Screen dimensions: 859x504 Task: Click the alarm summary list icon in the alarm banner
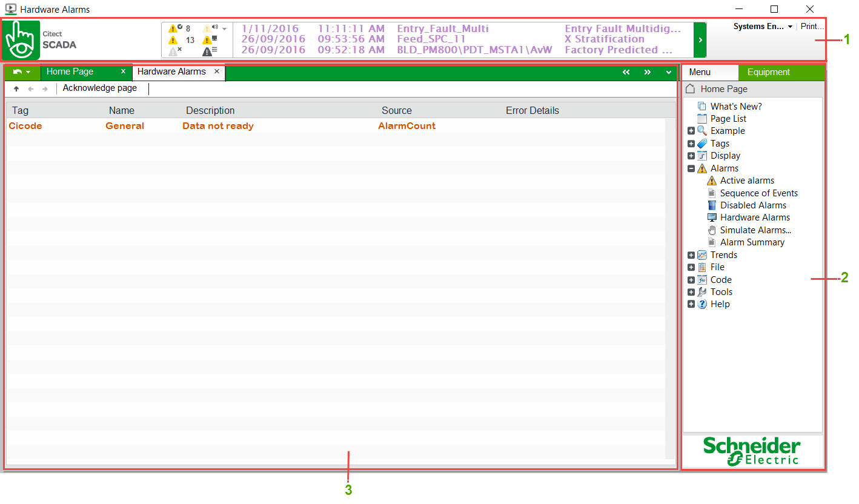tap(208, 51)
